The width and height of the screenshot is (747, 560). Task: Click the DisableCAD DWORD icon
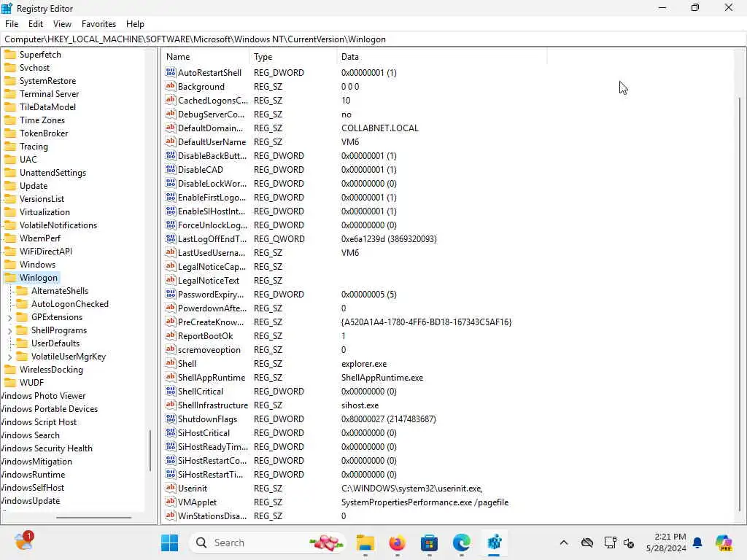click(171, 169)
